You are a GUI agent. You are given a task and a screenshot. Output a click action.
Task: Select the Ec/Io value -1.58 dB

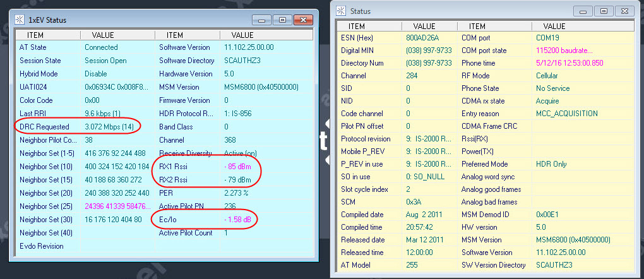(242, 219)
